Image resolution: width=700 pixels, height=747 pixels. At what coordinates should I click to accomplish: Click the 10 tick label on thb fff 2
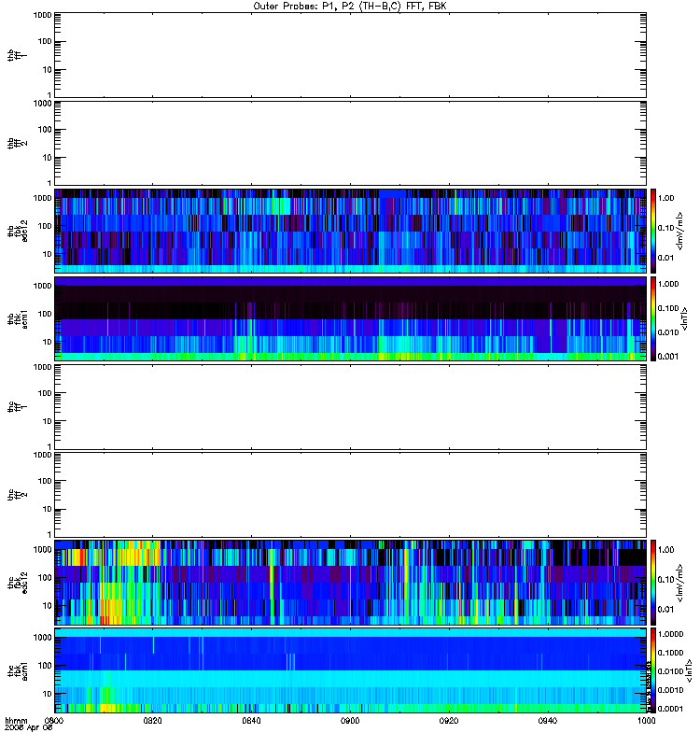(x=47, y=158)
